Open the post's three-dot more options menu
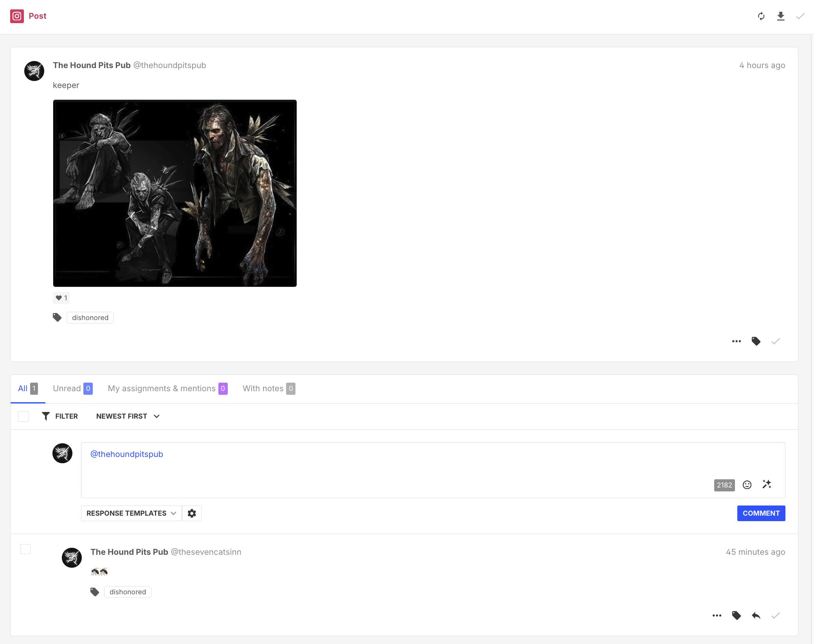Screen dimensions: 814x644 [x=736, y=341]
